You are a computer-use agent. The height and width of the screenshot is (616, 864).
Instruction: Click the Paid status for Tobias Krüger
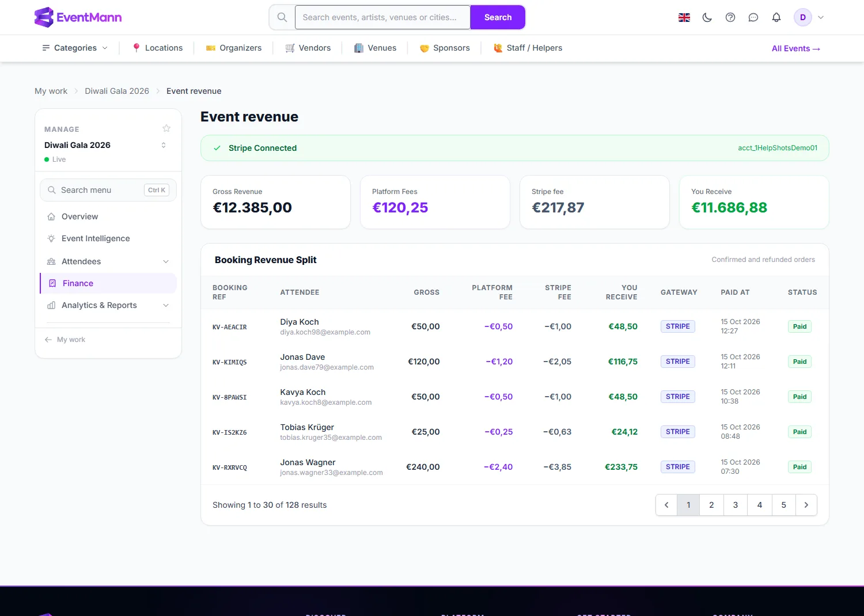[799, 432]
